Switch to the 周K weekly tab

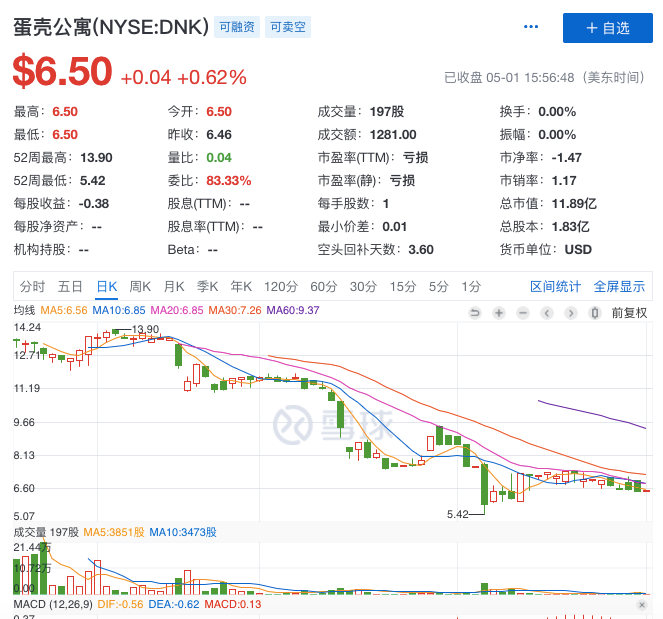pyautogui.click(x=140, y=286)
